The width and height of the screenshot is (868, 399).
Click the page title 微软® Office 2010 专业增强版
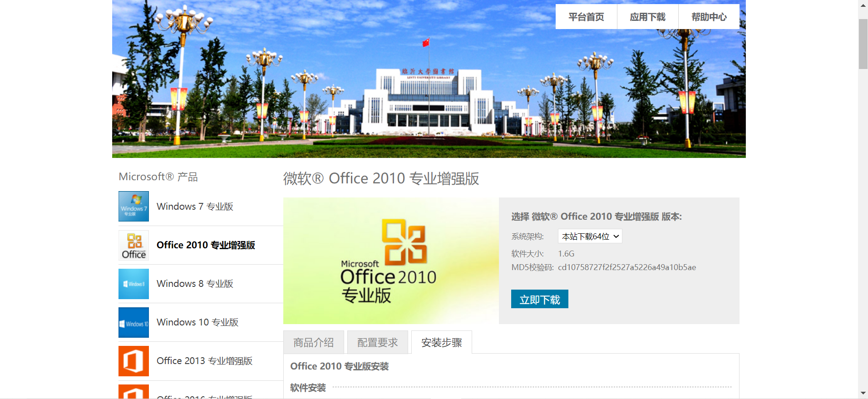click(381, 178)
